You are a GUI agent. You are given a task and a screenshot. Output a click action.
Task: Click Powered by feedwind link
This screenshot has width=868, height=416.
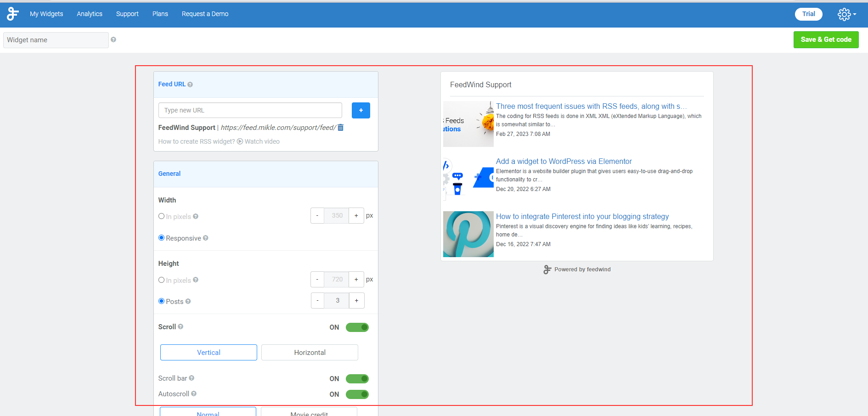pos(582,270)
